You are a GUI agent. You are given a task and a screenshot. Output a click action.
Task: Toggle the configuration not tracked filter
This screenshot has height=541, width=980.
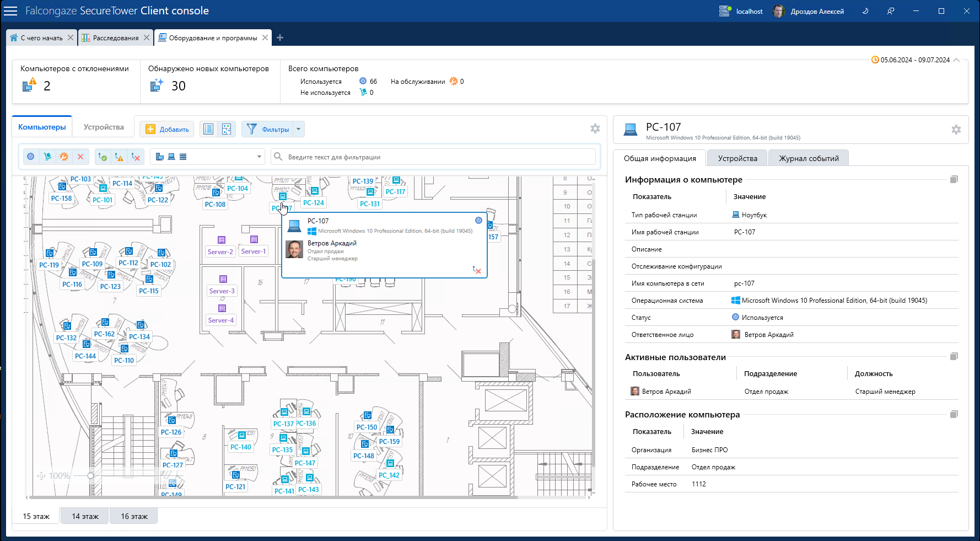coord(136,157)
